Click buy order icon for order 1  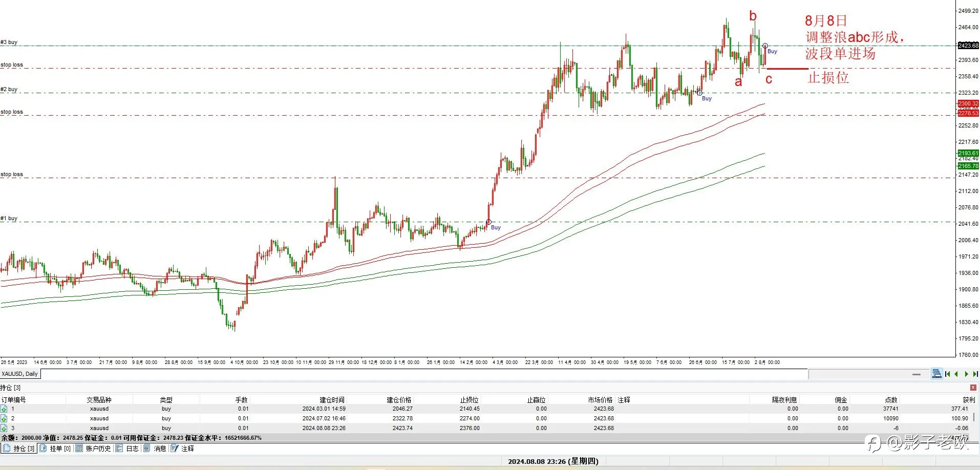click(x=4, y=409)
